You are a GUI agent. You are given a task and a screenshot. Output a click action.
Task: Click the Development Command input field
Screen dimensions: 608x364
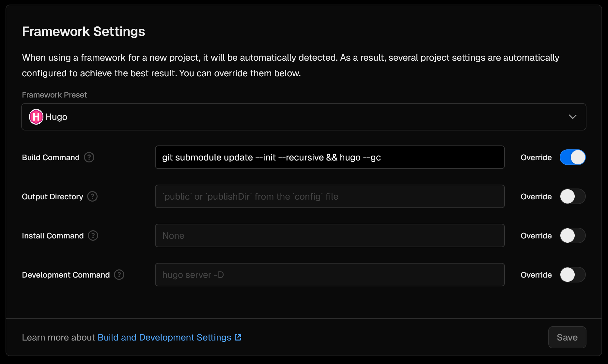[x=330, y=275]
